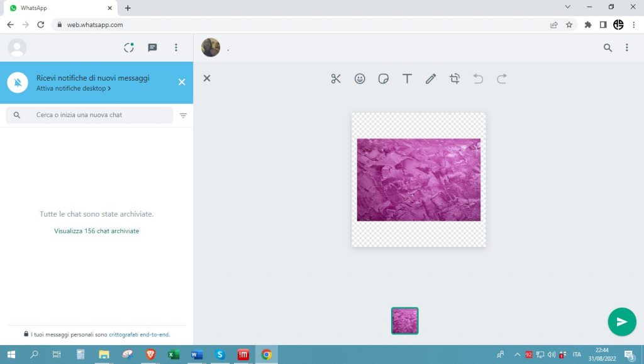Select the pencil drawing tool
Screen dimensions: 644x364
[x=431, y=79]
